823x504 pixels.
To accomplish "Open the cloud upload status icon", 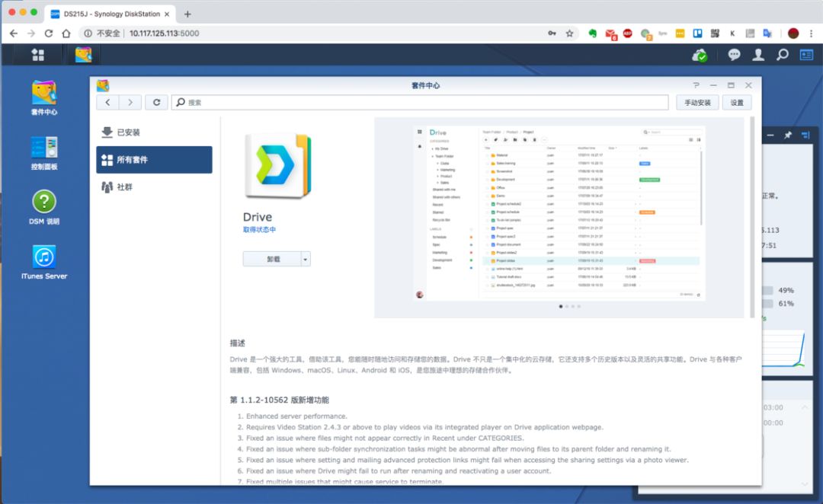I will tap(699, 55).
